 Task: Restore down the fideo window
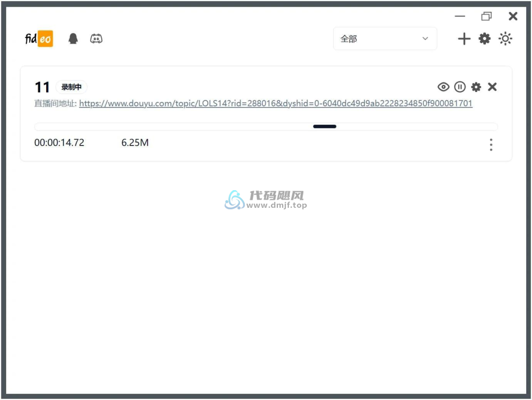(x=486, y=16)
